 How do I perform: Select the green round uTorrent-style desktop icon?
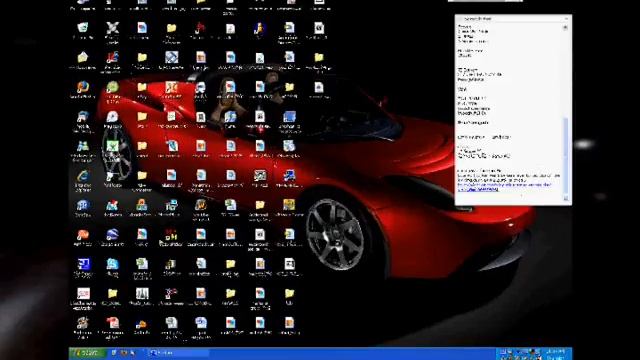click(112, 87)
